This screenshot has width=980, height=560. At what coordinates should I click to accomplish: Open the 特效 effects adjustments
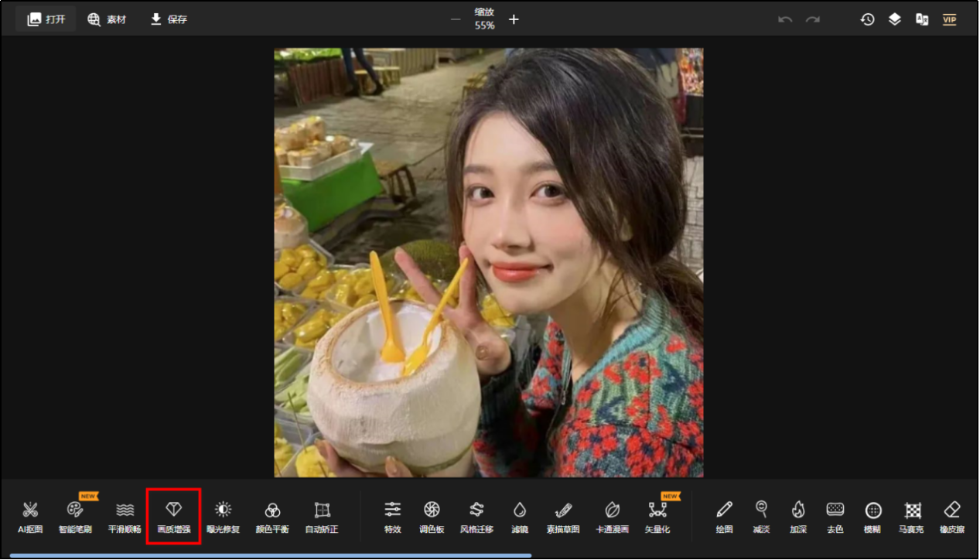pos(393,516)
